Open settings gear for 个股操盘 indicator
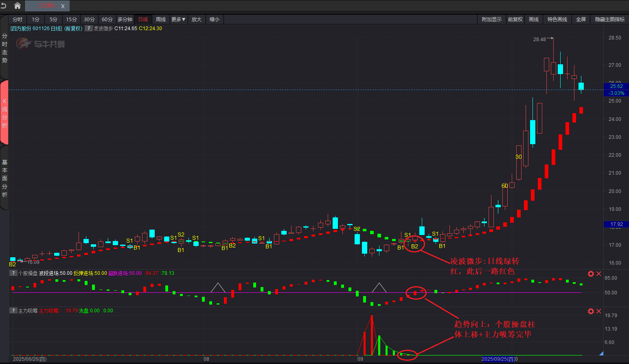The height and width of the screenshot is (364, 629). [x=591, y=274]
